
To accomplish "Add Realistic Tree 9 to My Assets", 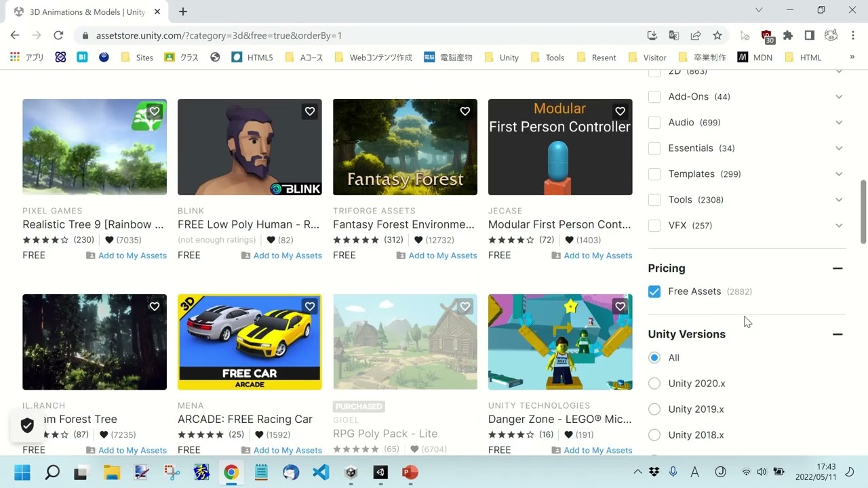I will pyautogui.click(x=126, y=256).
